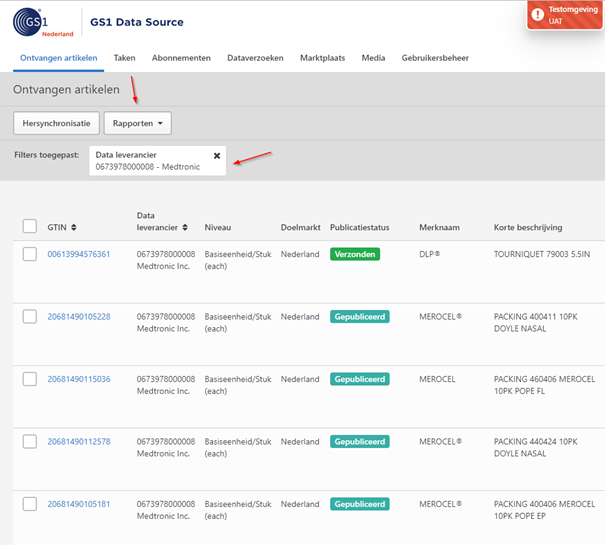Click Gepubliceerd badge in PACKING 440424 row
This screenshot has width=605, height=545.
coord(360,442)
